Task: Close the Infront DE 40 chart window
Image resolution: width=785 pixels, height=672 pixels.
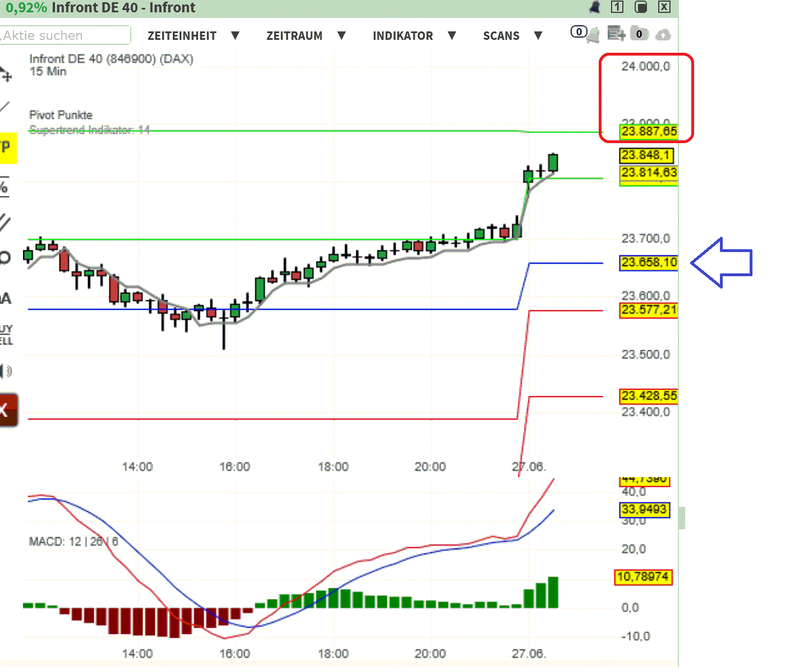Action: coord(664,7)
